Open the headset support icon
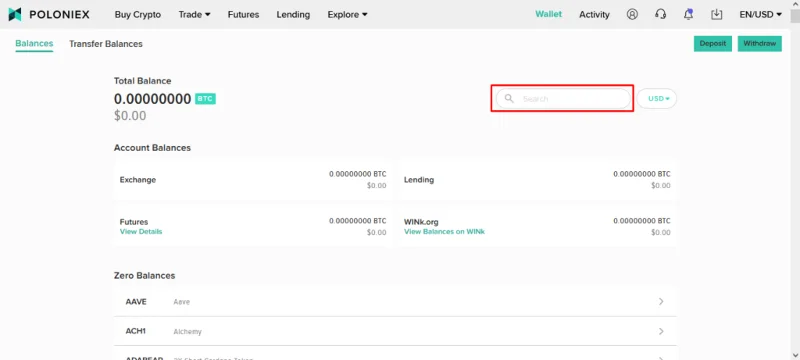 (x=660, y=14)
